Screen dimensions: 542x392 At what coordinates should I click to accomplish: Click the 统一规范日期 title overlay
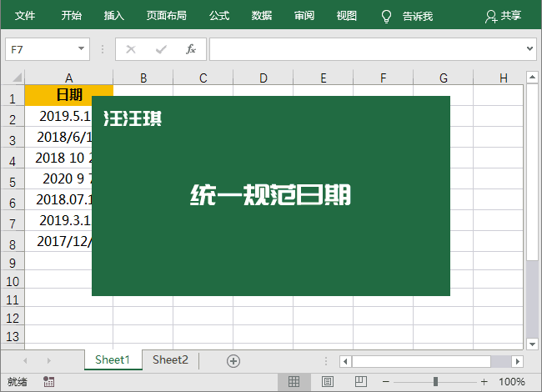271,194
